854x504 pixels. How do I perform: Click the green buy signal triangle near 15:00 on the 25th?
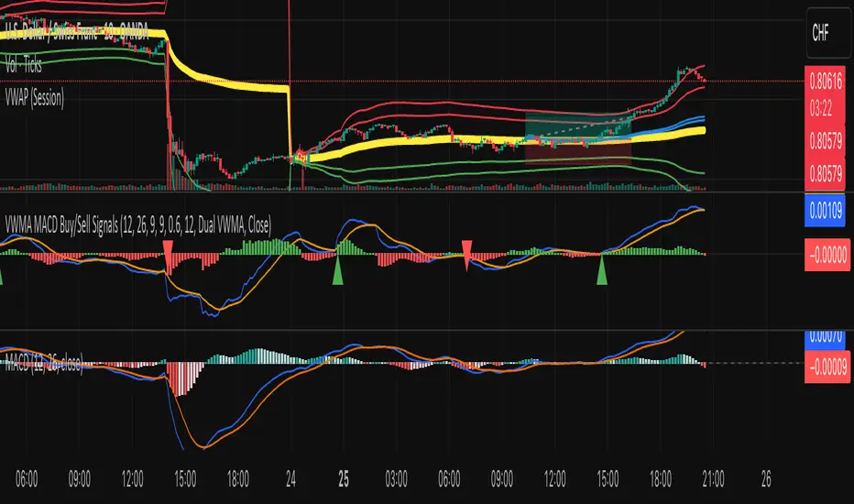602,271
